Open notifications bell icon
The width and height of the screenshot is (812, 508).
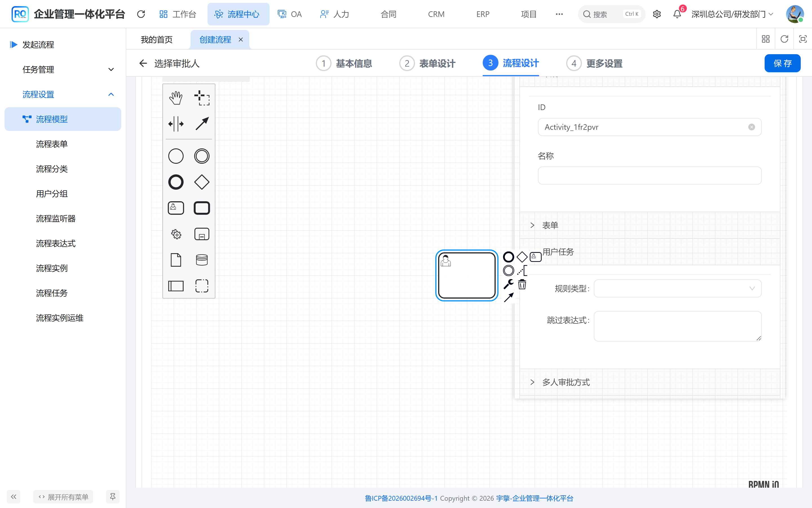click(677, 14)
